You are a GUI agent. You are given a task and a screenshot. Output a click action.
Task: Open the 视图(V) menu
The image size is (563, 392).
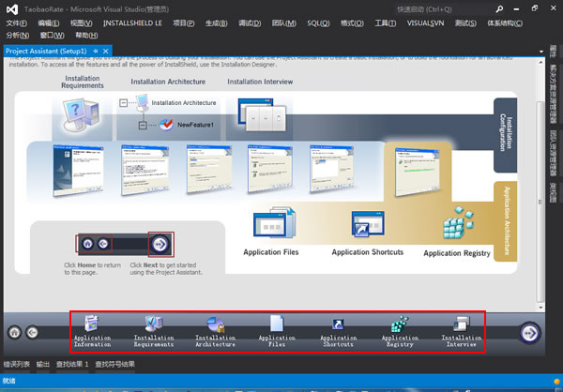point(81,23)
